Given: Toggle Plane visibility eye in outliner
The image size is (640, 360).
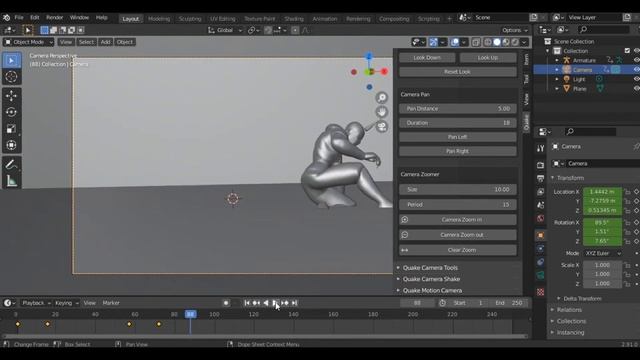Looking at the screenshot, I should click(636, 89).
